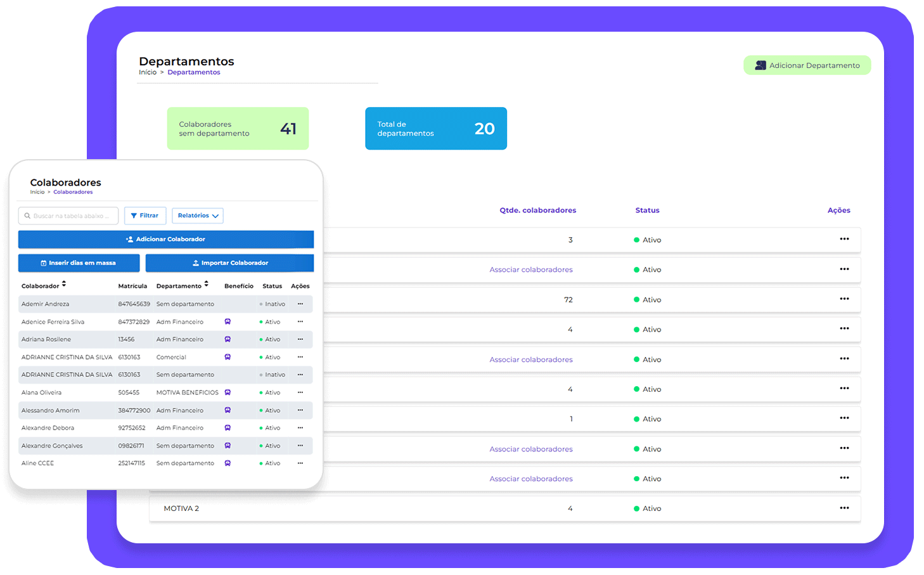Click search field Buscar na tabela abaixo
924x575 pixels.
coord(68,216)
